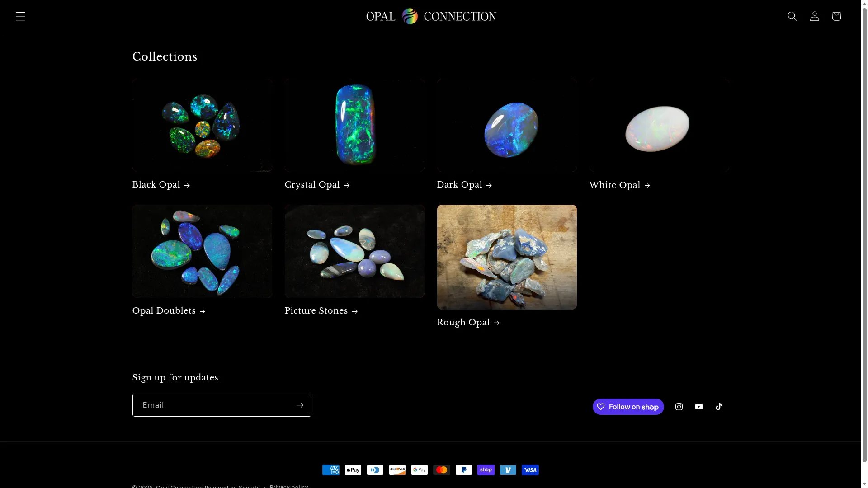The height and width of the screenshot is (488, 868).
Task: Submit email with the arrow button
Action: click(x=300, y=405)
